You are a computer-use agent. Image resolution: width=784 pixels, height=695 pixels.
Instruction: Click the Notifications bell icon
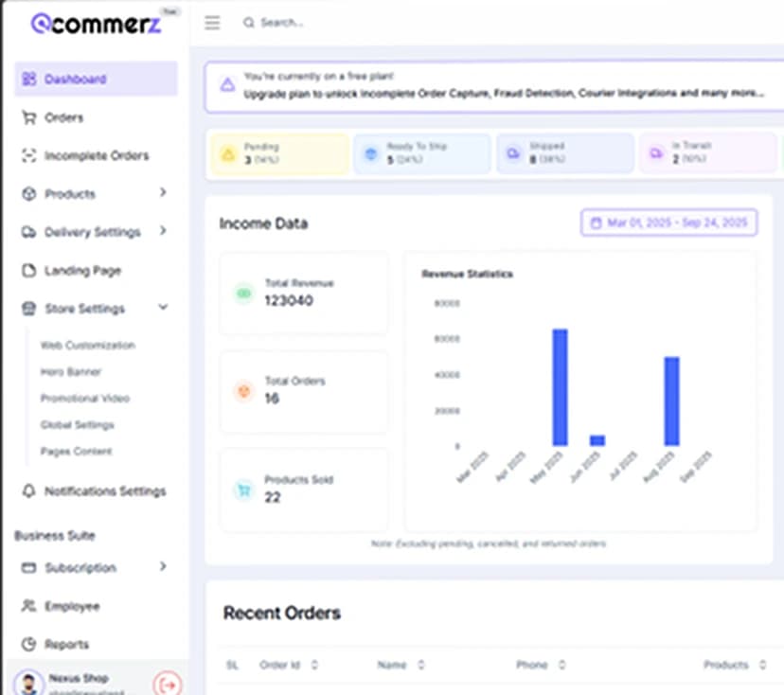click(x=29, y=491)
